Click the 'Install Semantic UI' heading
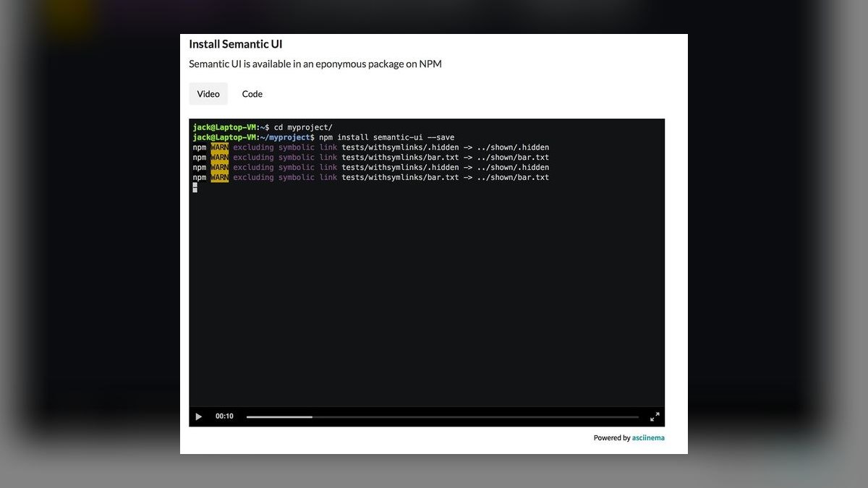 [236, 44]
